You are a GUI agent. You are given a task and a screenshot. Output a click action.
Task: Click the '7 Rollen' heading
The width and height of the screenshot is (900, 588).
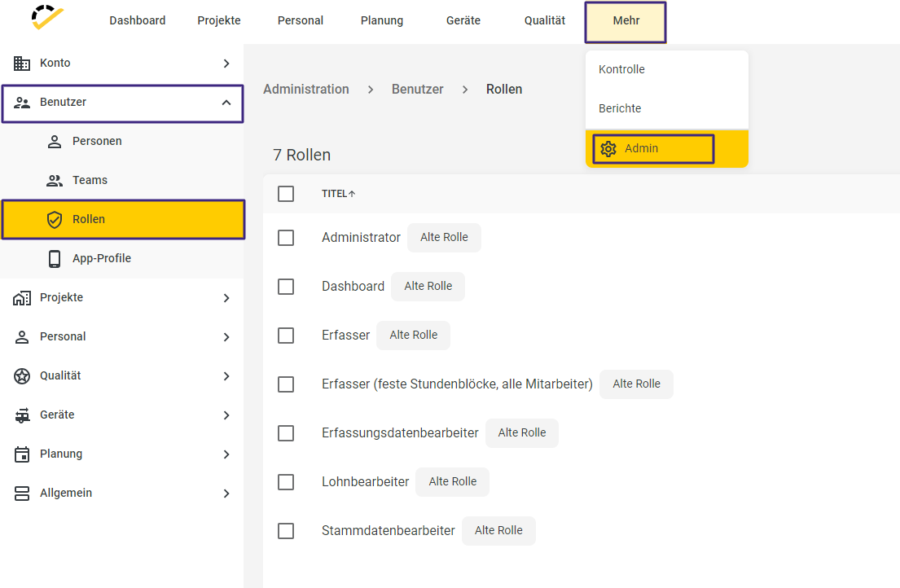[x=302, y=156]
